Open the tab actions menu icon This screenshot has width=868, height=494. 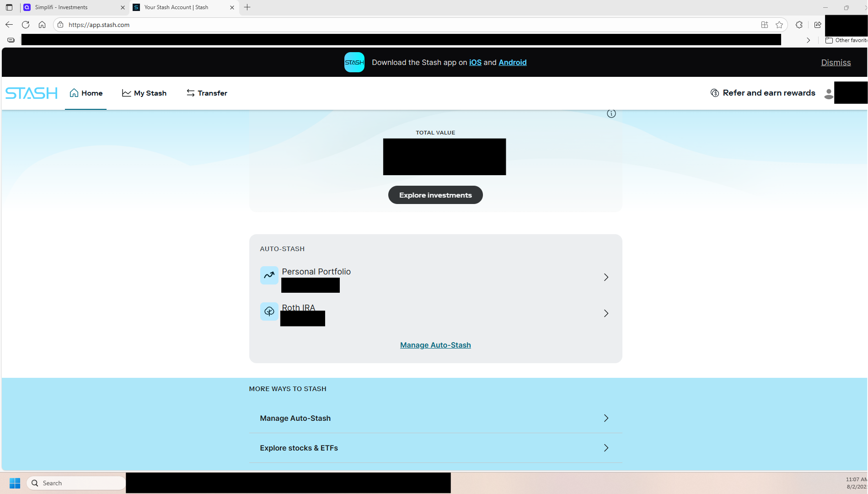[x=9, y=7]
